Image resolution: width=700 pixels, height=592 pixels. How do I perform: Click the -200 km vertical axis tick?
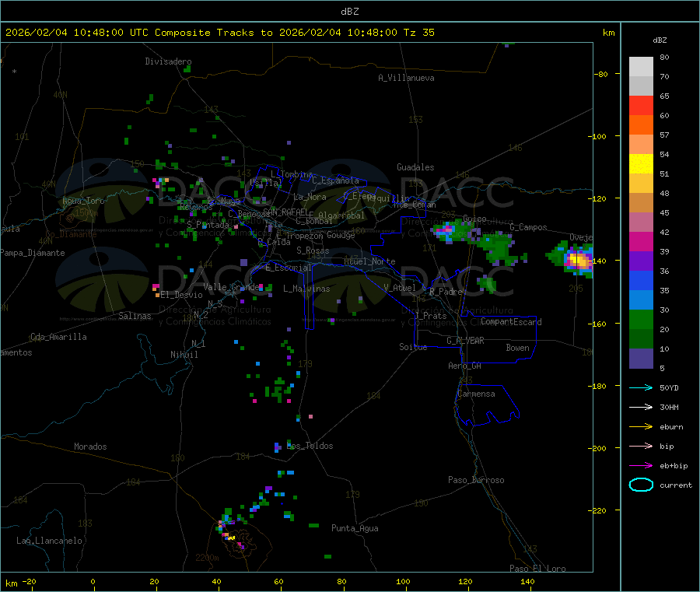coord(599,448)
